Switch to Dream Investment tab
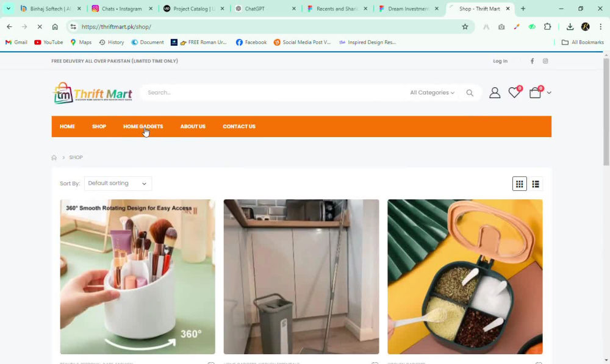 pyautogui.click(x=409, y=9)
